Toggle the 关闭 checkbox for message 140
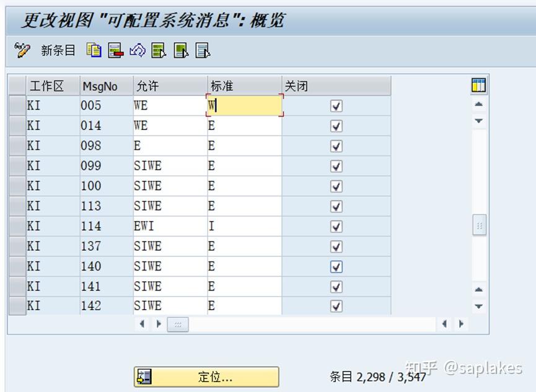This screenshot has width=536, height=392. coord(335,266)
